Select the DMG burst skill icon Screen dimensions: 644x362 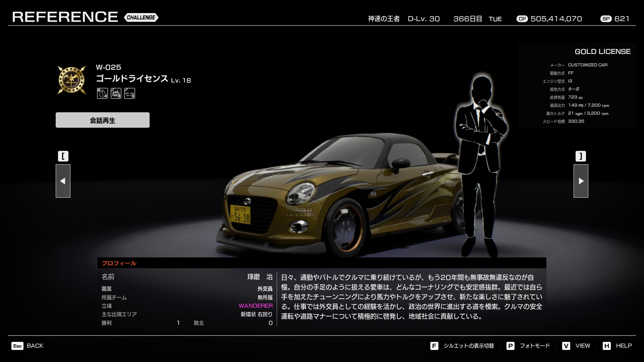[x=116, y=93]
